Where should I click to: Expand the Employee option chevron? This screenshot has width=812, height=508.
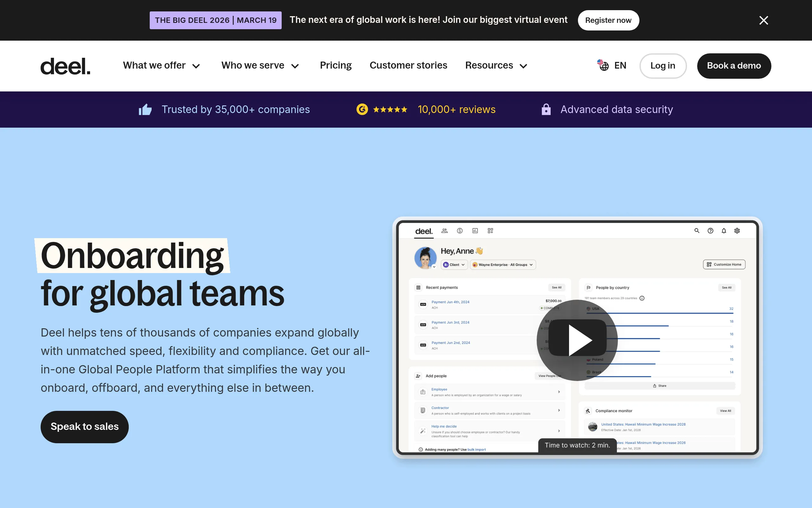pyautogui.click(x=559, y=392)
